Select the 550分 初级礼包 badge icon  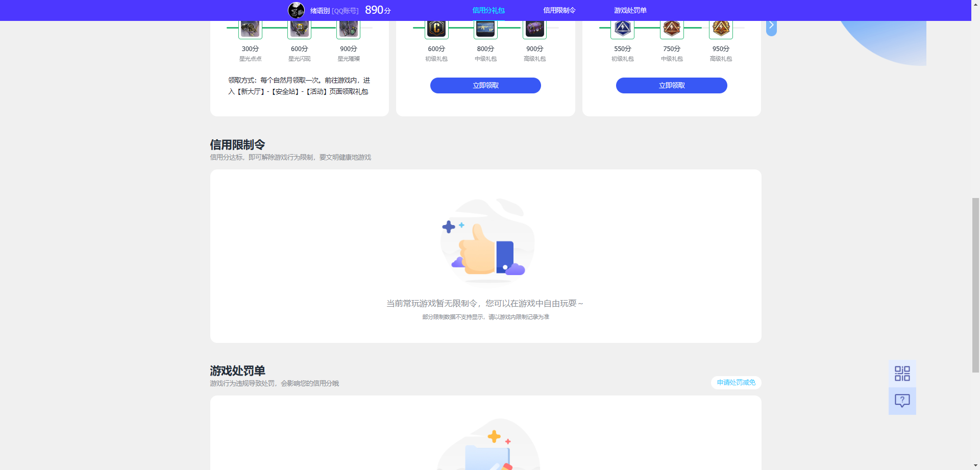tap(623, 29)
